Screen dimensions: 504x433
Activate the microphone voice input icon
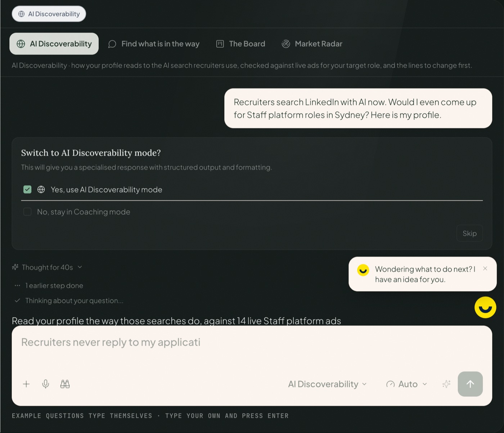tap(46, 384)
